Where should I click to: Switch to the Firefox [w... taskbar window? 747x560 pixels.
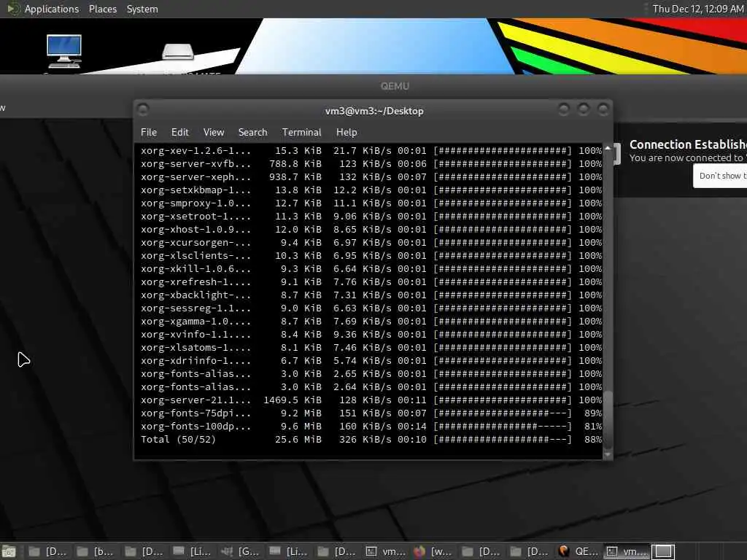tap(433, 552)
